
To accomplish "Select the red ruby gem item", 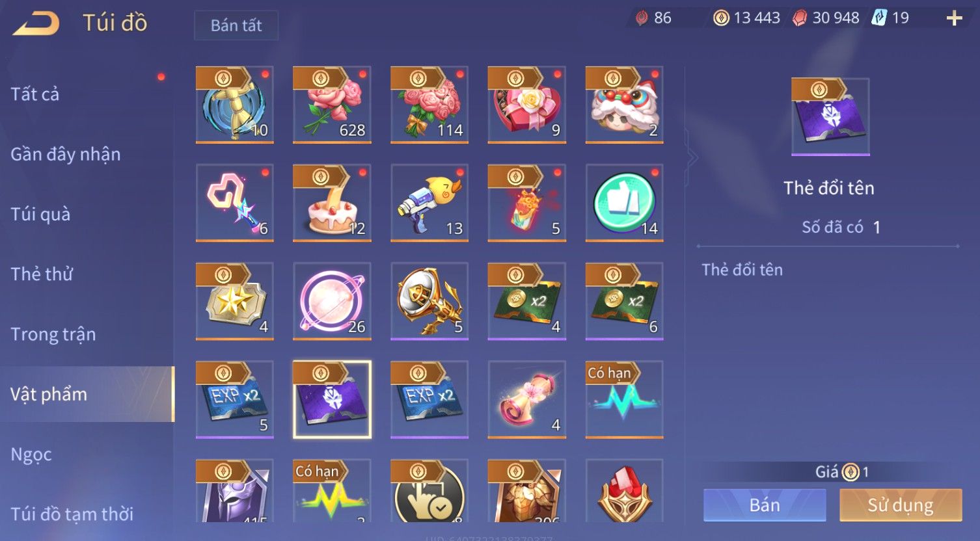I will (625, 491).
